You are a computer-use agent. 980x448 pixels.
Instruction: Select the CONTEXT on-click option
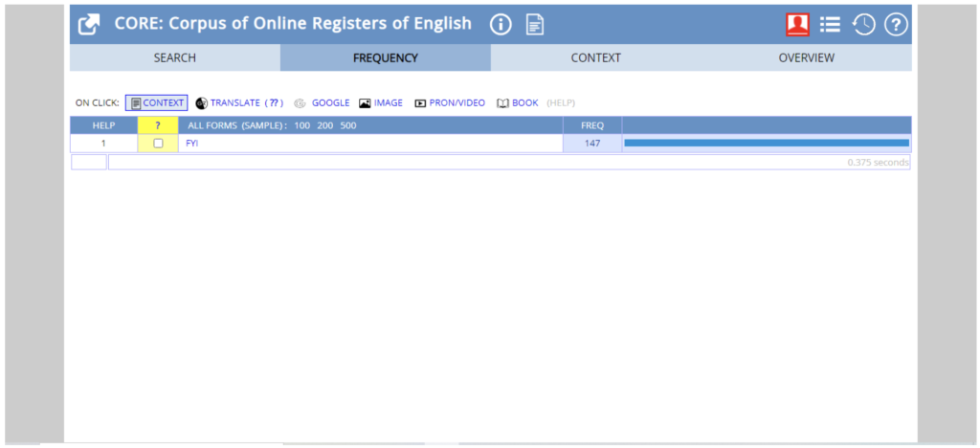click(156, 103)
